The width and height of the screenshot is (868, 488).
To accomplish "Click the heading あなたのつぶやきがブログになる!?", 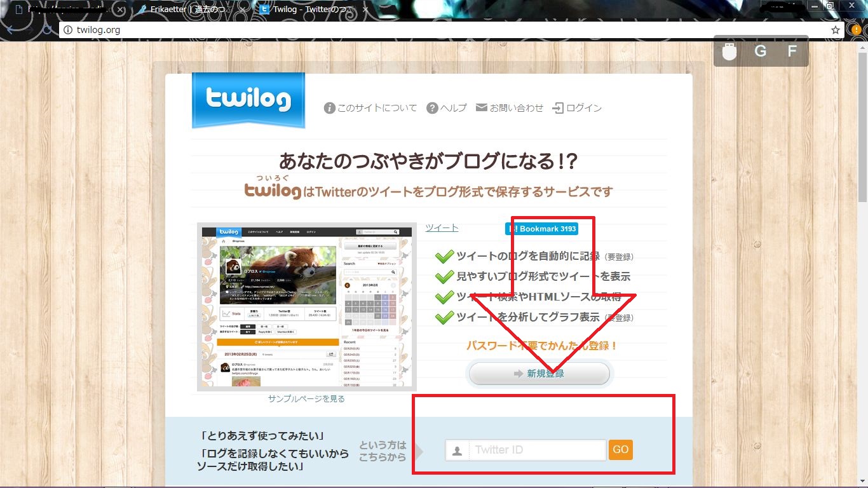I will 428,161.
